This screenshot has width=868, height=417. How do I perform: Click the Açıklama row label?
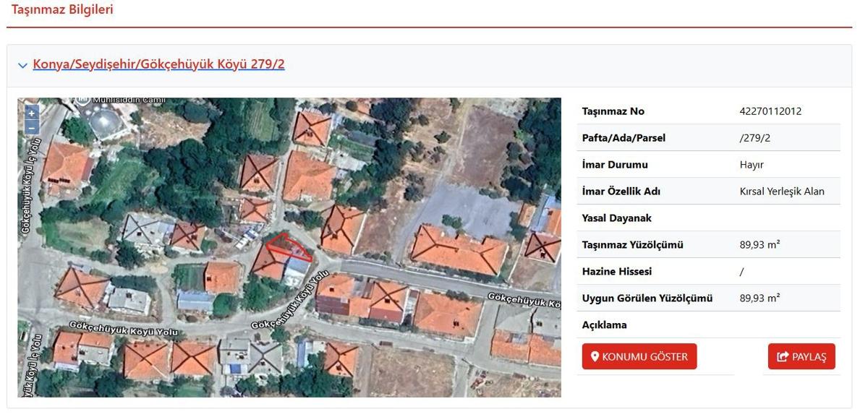pos(604,325)
